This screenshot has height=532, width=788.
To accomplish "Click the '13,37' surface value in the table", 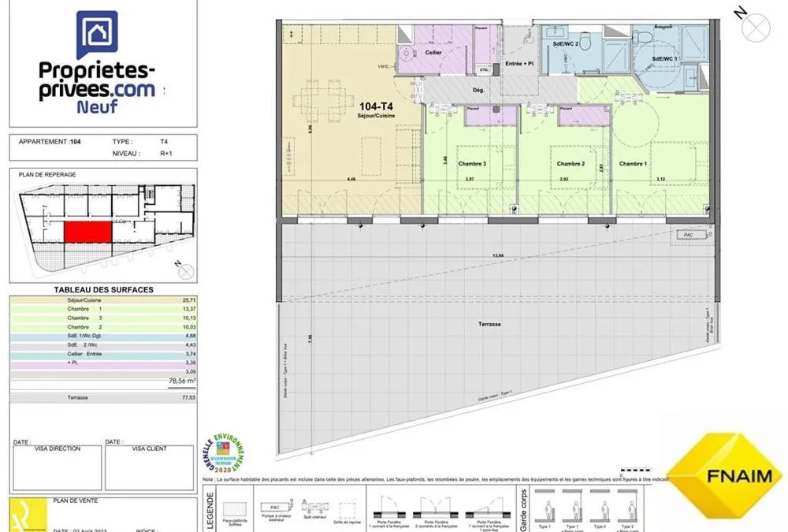I will click(189, 309).
